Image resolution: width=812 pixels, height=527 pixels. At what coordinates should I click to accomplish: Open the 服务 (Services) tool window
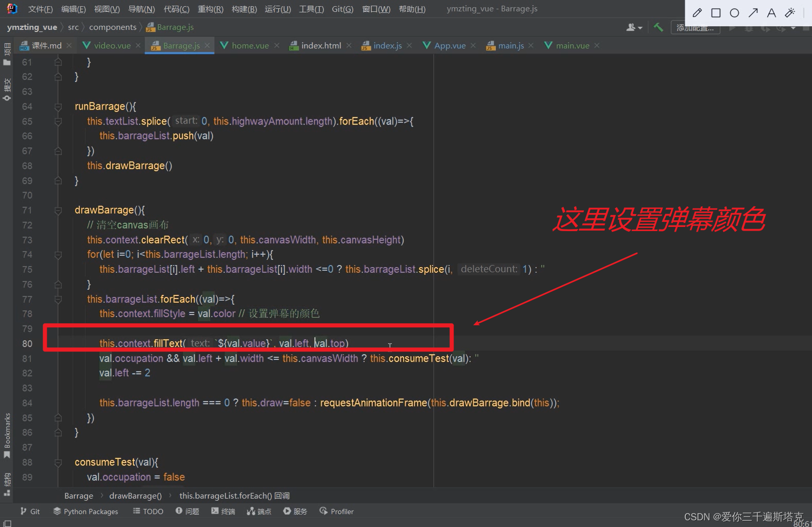295,511
